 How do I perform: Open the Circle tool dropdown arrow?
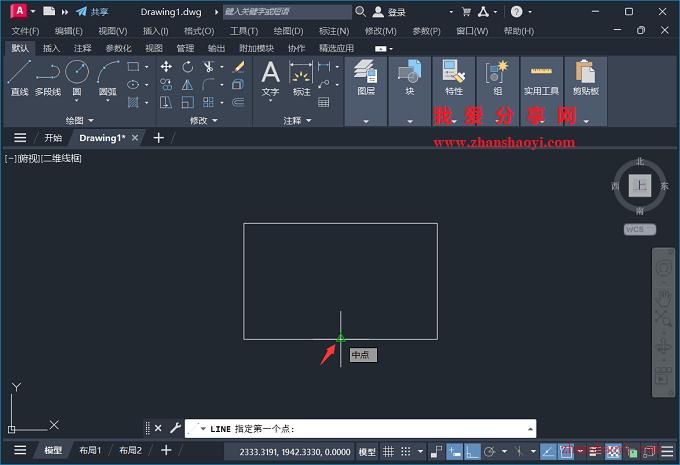[x=77, y=101]
